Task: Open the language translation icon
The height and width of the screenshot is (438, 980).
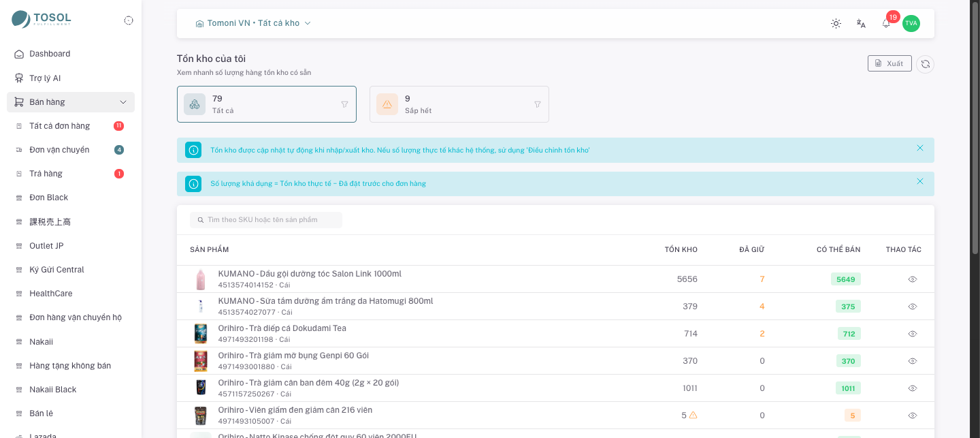Action: point(861,23)
